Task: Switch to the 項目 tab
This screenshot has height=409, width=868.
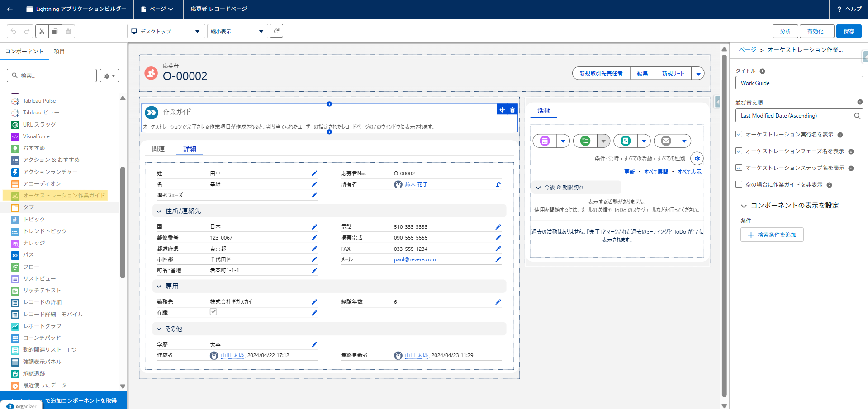Action: (59, 52)
